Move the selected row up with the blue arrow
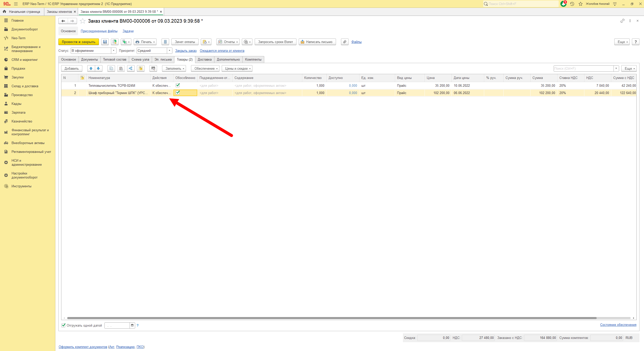This screenshot has height=351, width=644. (x=91, y=68)
